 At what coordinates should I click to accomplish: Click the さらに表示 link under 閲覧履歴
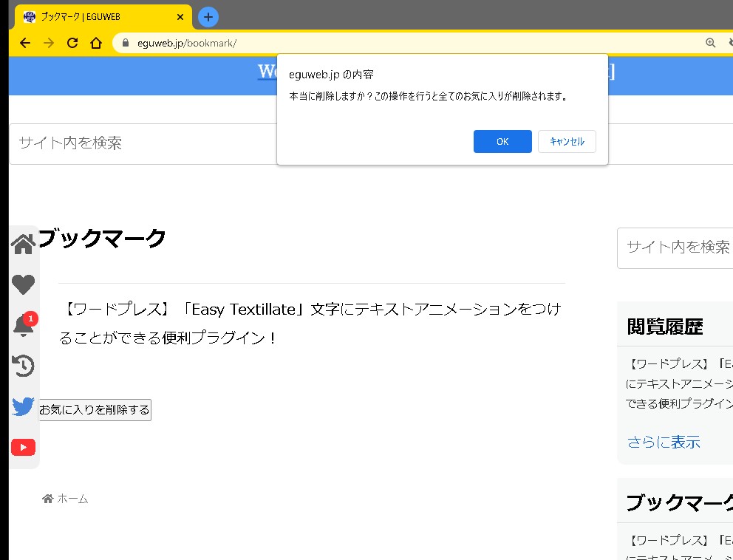click(664, 443)
